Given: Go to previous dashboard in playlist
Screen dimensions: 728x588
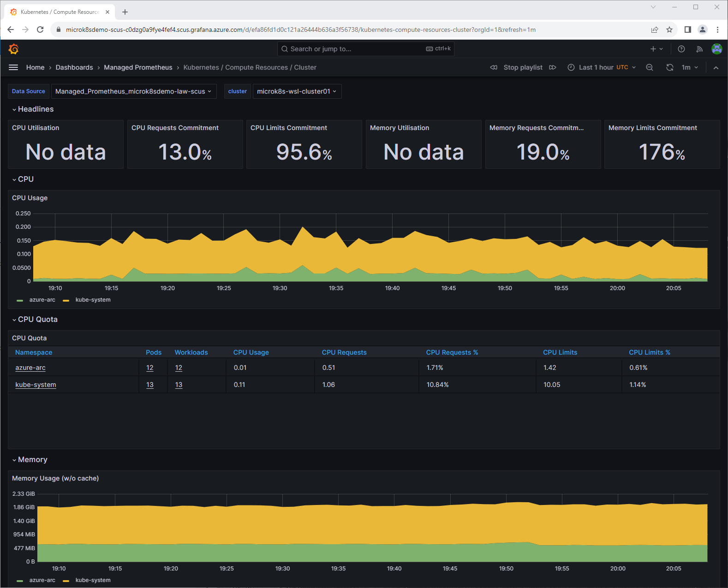Looking at the screenshot, I should pos(494,67).
